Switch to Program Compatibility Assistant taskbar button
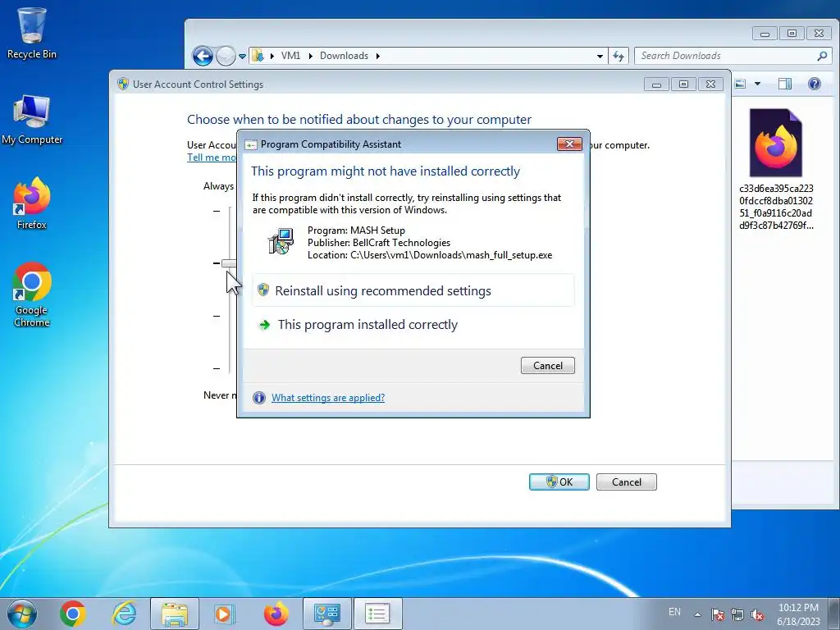Screen dimensions: 840x630 click(377, 614)
